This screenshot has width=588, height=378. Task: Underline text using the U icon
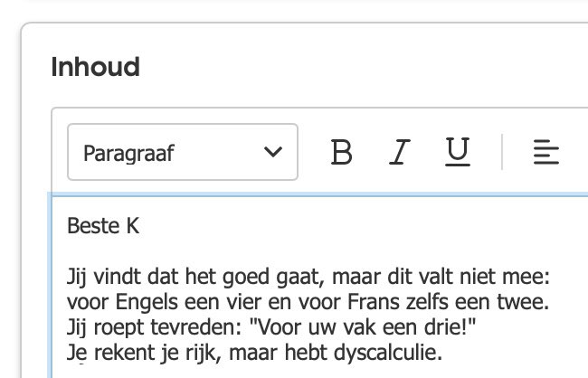[457, 152]
